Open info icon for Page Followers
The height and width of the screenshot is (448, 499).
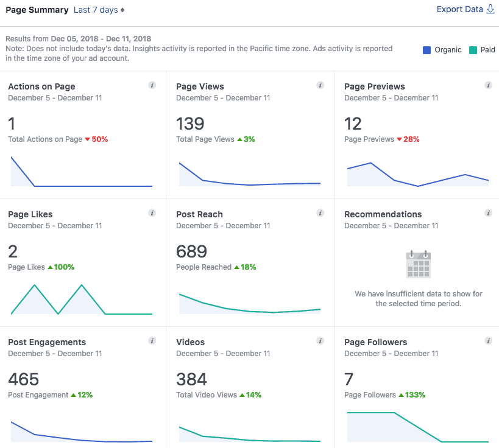pyautogui.click(x=488, y=341)
